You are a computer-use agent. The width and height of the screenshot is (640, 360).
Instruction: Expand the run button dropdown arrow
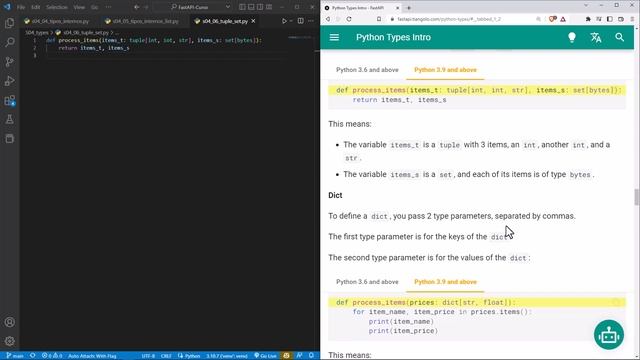(x=291, y=21)
